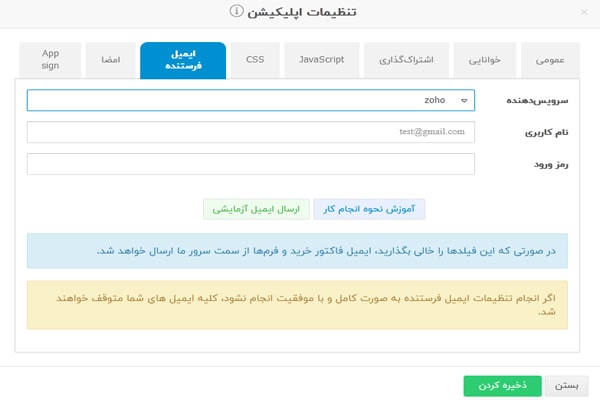600x400 pixels.
Task: Select the ایمیل فرستنده tab
Action: (x=183, y=60)
